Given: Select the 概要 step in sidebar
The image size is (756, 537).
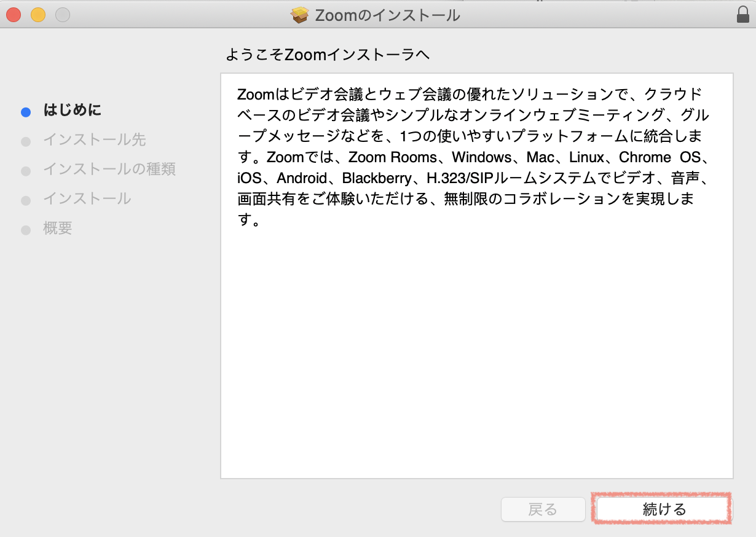Looking at the screenshot, I should pyautogui.click(x=58, y=228).
